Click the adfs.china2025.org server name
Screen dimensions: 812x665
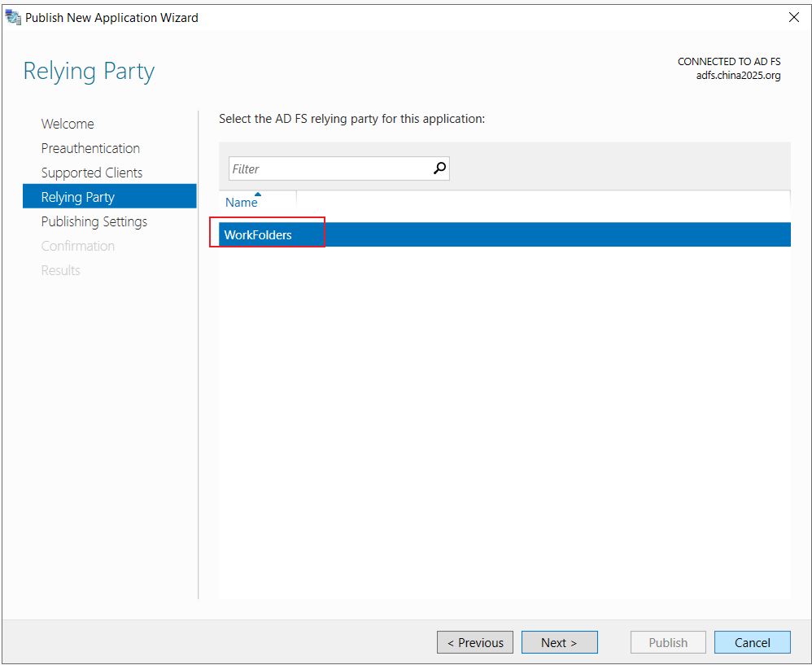(x=738, y=76)
